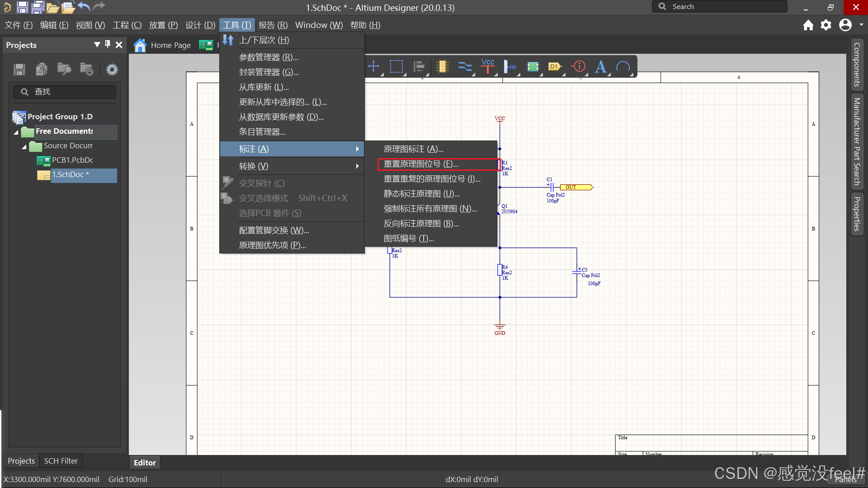This screenshot has width=868, height=488.
Task: Choose 重置原理图位号 (E) menu entry
Action: click(x=421, y=164)
